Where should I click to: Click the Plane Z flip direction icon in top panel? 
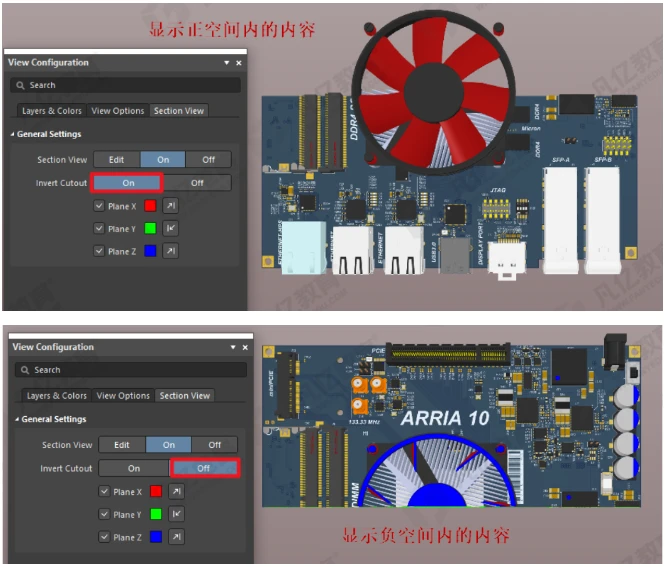tap(170, 251)
